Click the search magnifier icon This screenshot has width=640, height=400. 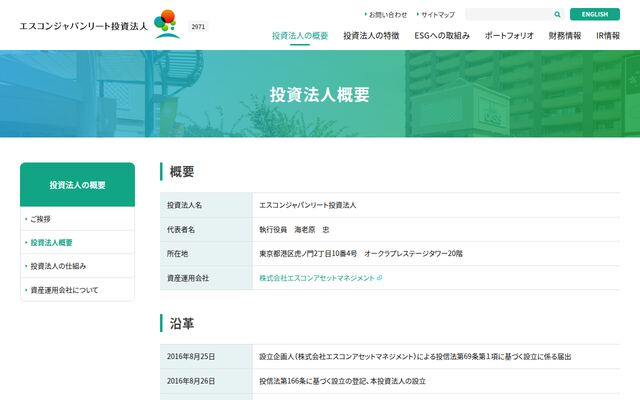point(557,14)
